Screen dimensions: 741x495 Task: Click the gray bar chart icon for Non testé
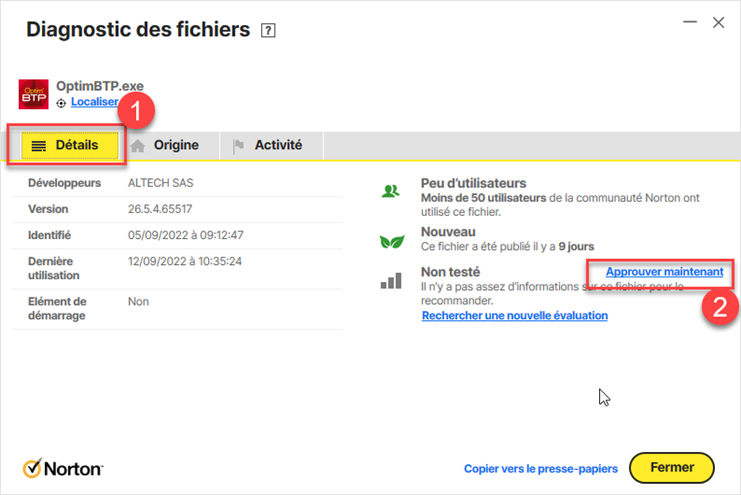390,281
